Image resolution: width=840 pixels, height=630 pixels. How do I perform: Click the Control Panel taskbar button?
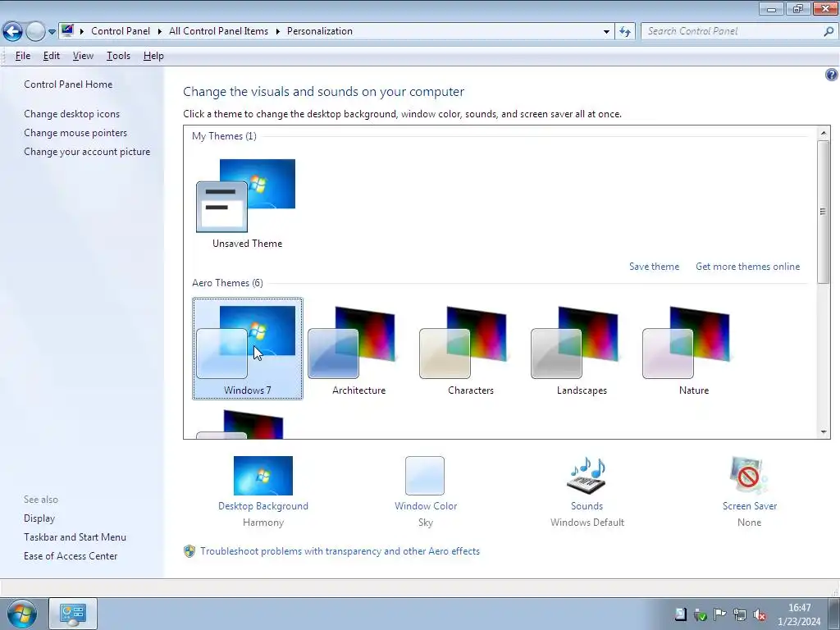73,614
